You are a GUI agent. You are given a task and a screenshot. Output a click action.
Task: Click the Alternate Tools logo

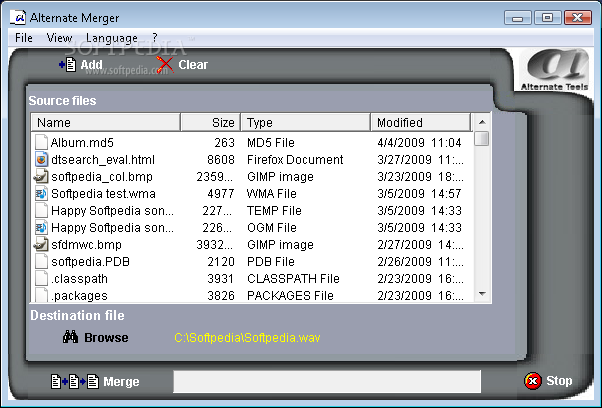[554, 70]
